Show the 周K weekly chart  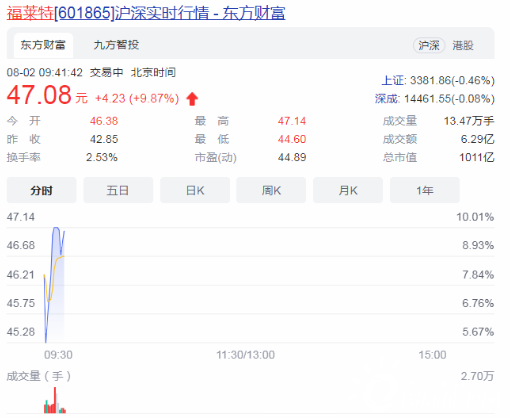point(271,190)
